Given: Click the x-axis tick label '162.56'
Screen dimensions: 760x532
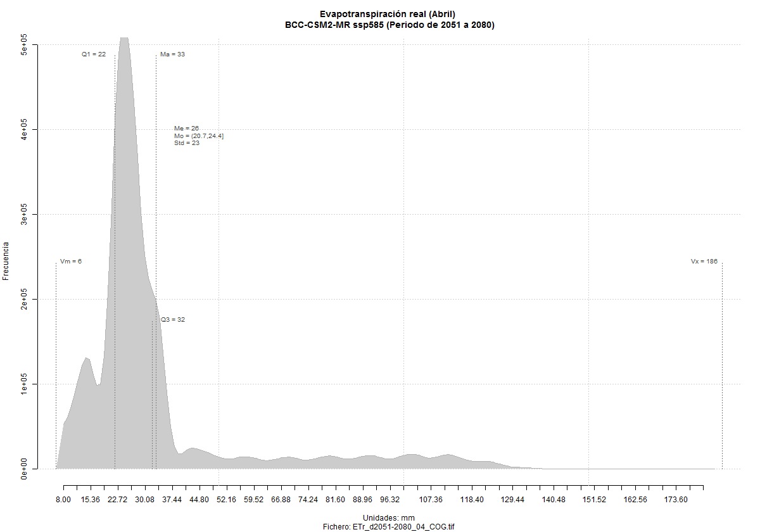Looking at the screenshot, I should (x=635, y=500).
